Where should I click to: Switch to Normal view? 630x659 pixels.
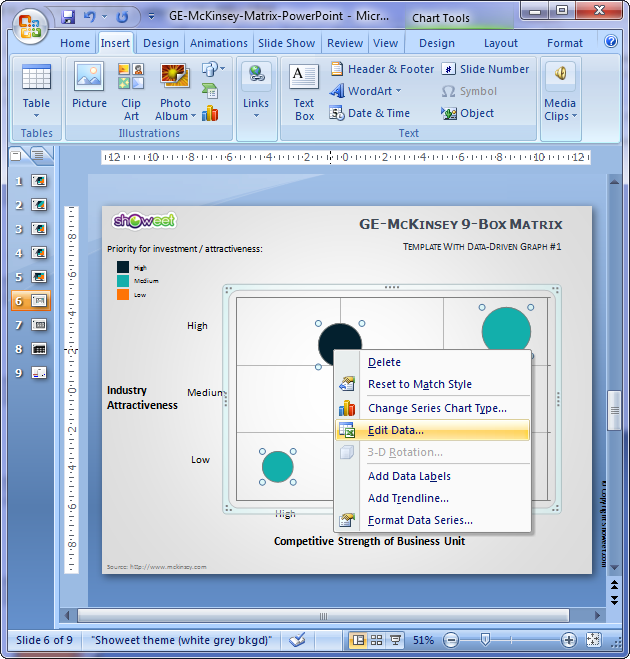[x=358, y=640]
